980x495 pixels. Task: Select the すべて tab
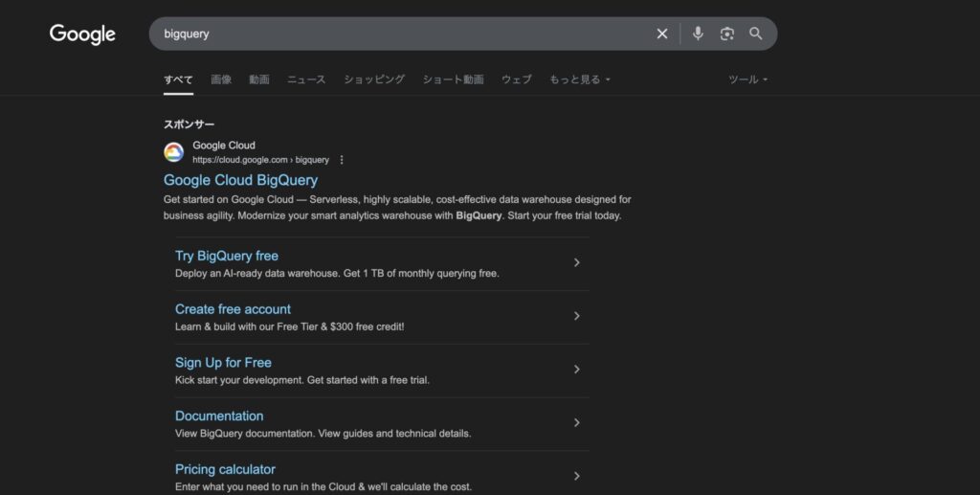(x=178, y=80)
